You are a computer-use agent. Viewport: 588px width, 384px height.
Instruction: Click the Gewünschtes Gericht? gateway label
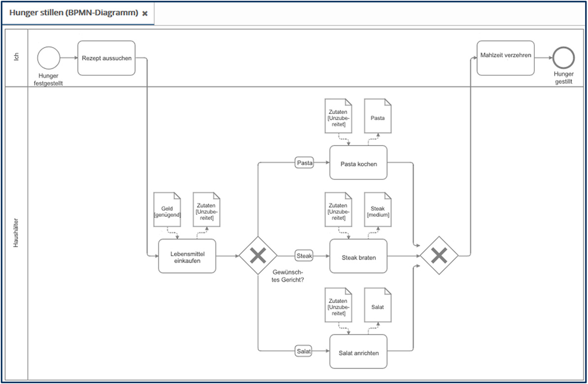click(x=288, y=276)
